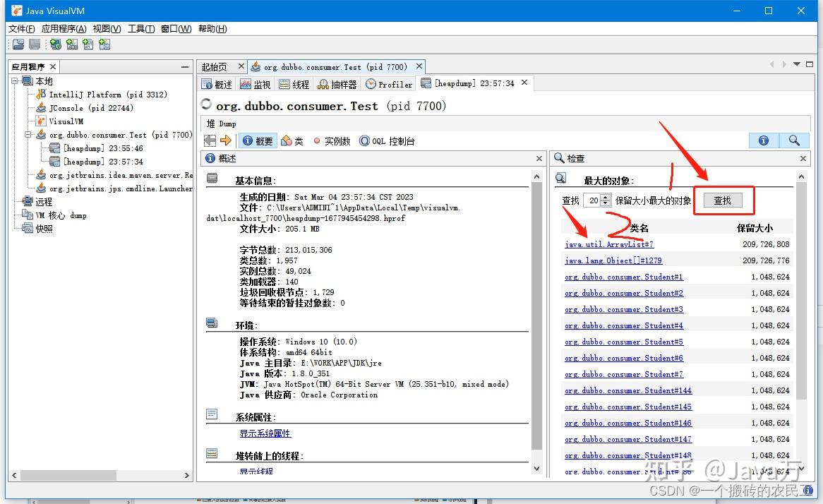The width and height of the screenshot is (823, 504).
Task: Collapse the 应用程序 panel with the minimize control
Action: pyautogui.click(x=184, y=66)
